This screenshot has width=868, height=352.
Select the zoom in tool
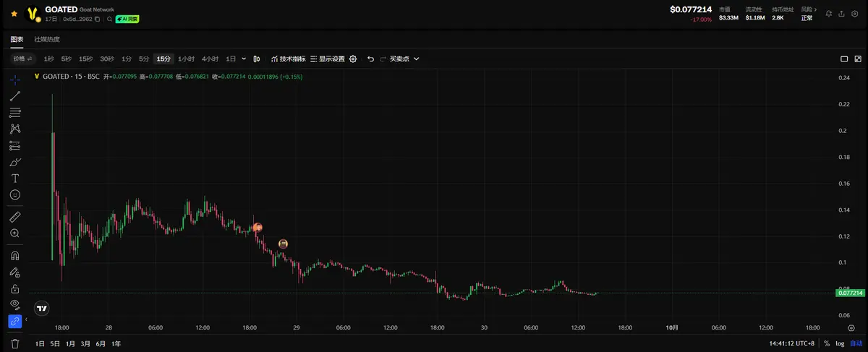click(15, 233)
